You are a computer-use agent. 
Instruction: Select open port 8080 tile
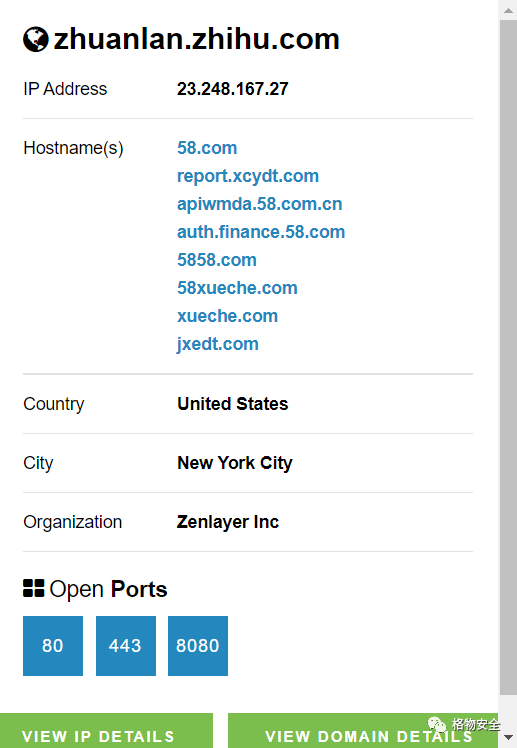198,645
